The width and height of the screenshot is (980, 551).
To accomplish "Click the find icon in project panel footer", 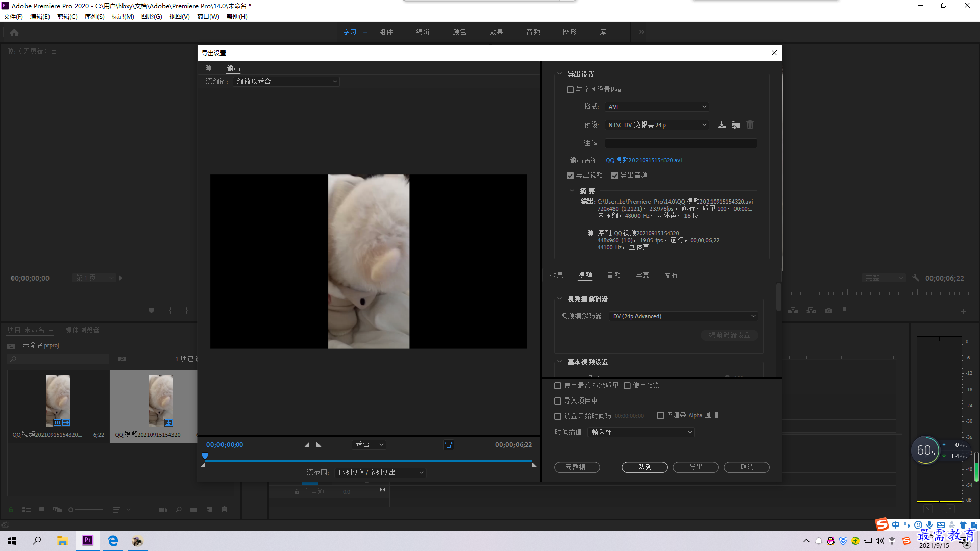I will point(178,509).
